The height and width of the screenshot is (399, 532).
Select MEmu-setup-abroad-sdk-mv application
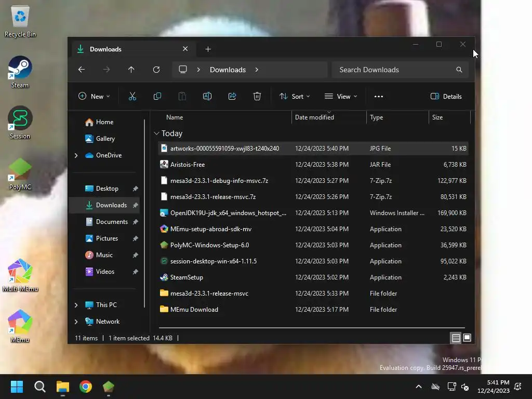313,229
